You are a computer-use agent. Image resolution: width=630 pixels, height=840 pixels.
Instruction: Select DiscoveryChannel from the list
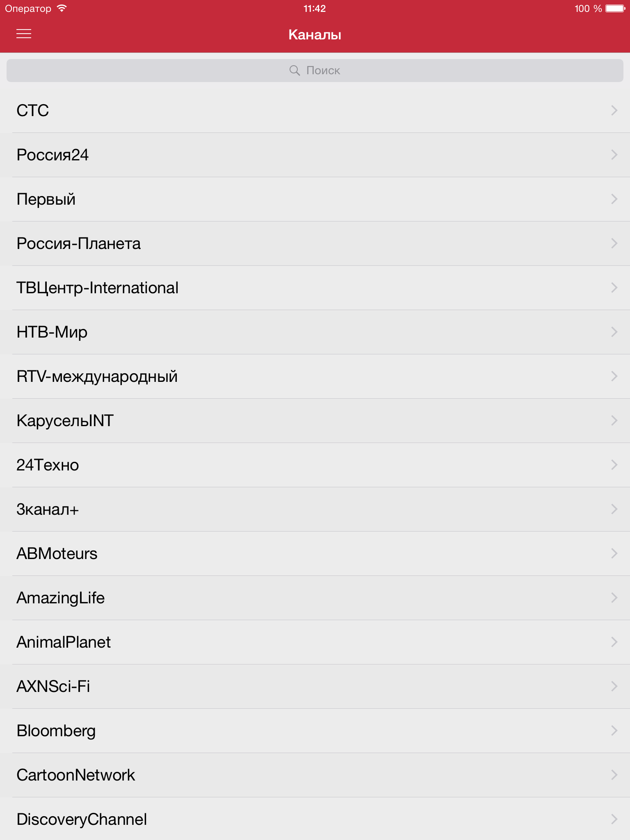pos(315,819)
